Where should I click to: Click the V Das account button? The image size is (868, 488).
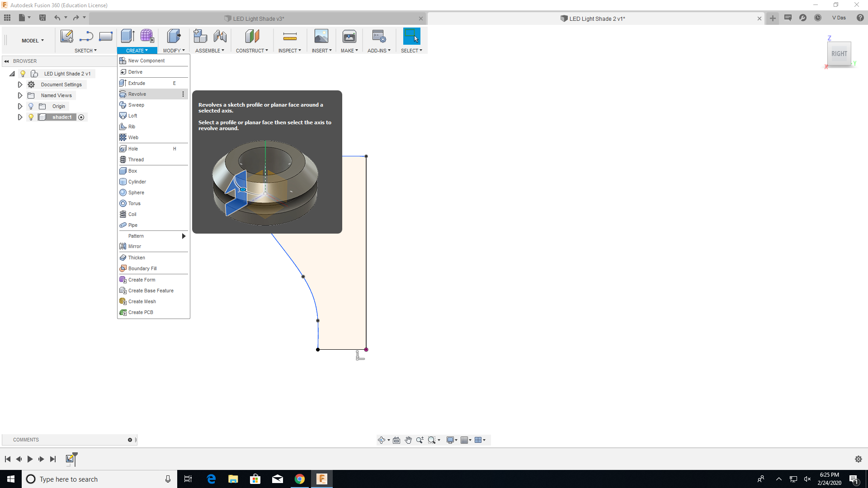839,18
